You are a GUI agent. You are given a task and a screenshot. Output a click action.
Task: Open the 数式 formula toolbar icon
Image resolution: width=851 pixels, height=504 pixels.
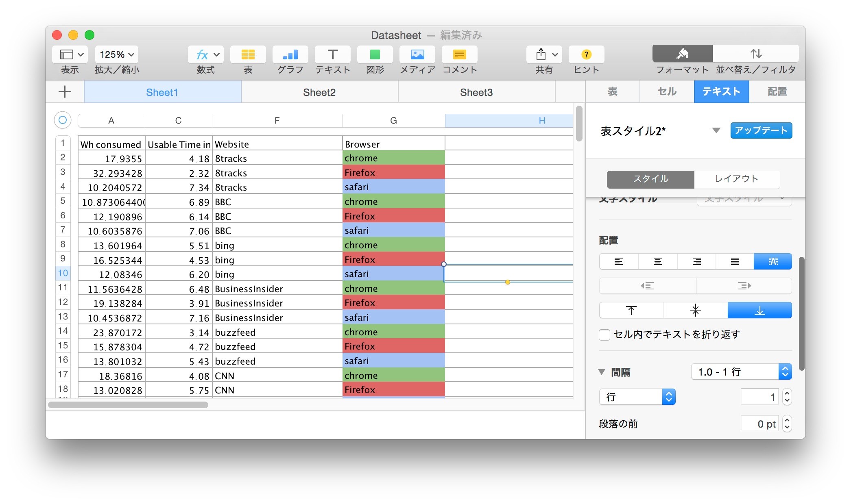(205, 54)
